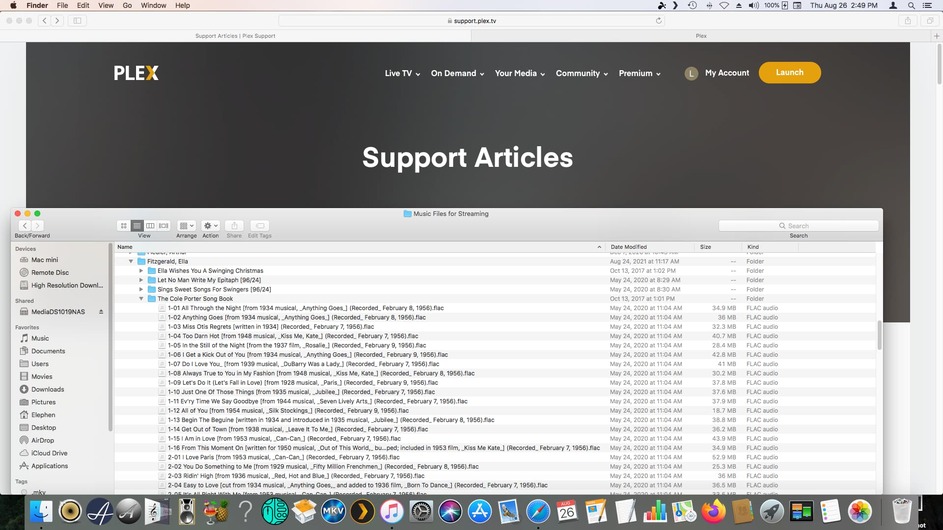
Task: Open the App Store dock icon
Action: coord(479,512)
